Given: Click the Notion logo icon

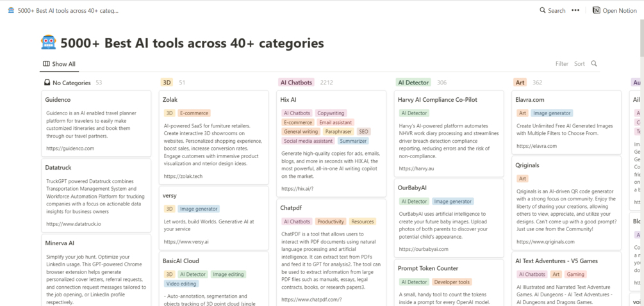Looking at the screenshot, I should (597, 10).
